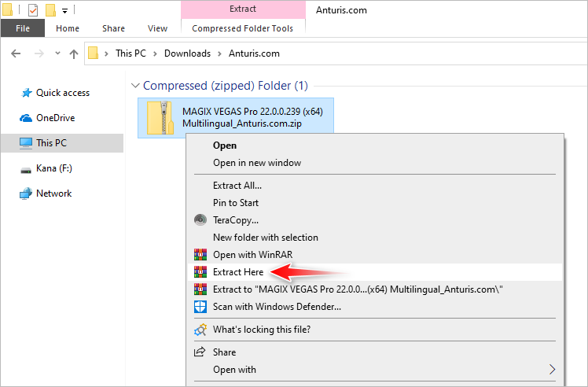Click the Kana (F:) drive icon

point(25,168)
